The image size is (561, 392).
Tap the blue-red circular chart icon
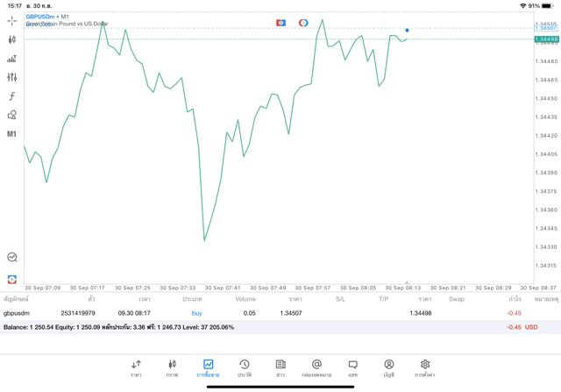[303, 22]
